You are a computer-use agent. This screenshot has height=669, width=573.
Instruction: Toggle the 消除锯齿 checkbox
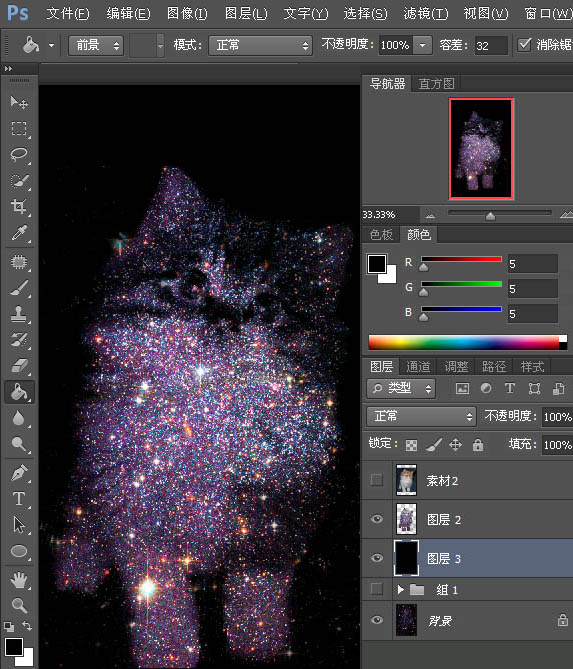524,44
